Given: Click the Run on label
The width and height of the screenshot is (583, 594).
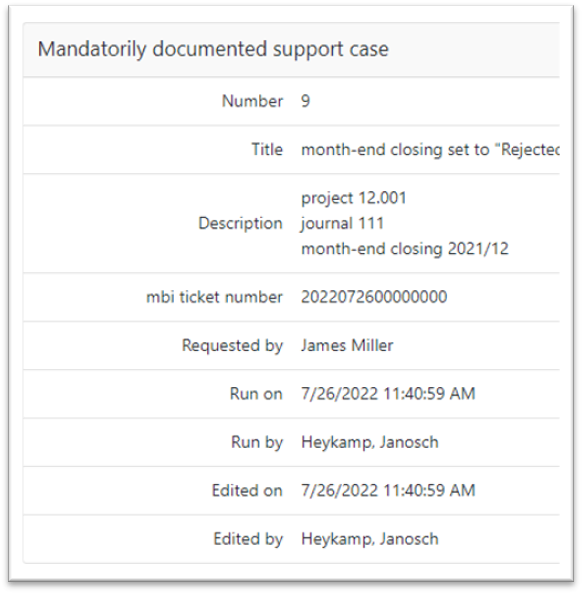Looking at the screenshot, I should tap(256, 394).
